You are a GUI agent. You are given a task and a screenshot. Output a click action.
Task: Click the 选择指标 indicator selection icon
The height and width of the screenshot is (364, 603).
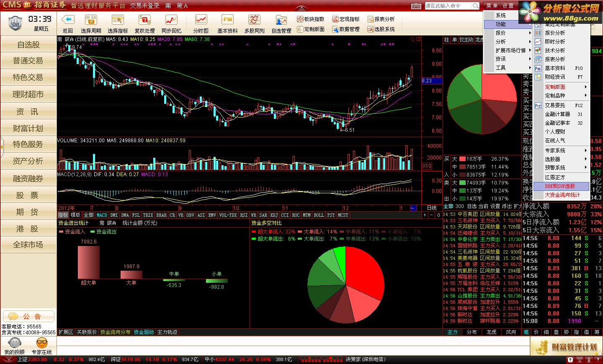click(x=118, y=20)
